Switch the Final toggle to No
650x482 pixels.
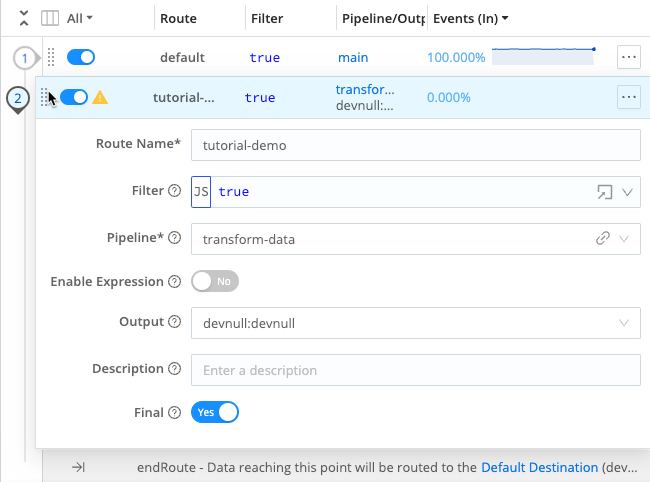(x=214, y=412)
